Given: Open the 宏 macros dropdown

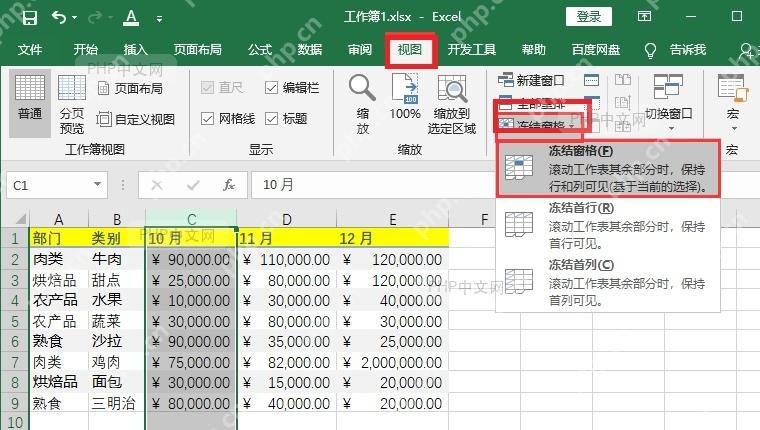Looking at the screenshot, I should 732,103.
